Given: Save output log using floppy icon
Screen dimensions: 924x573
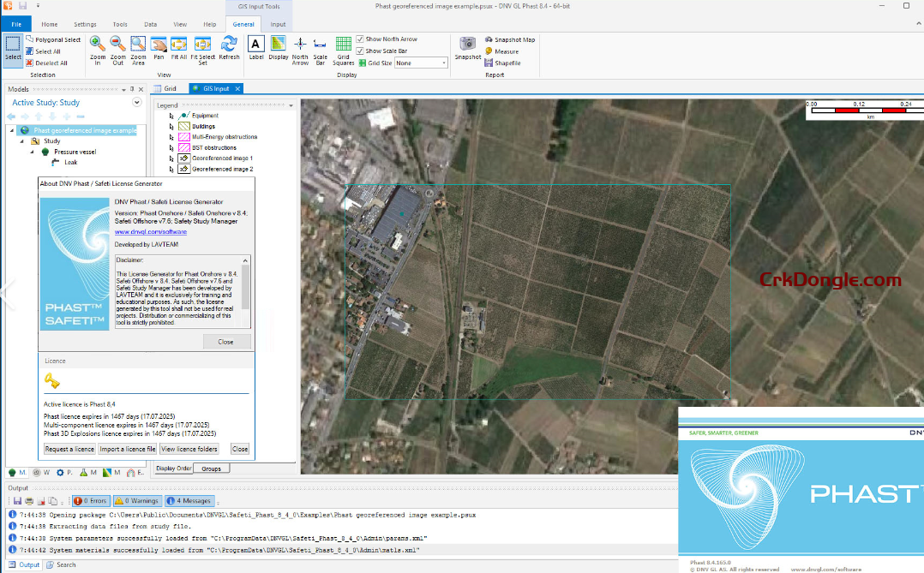Looking at the screenshot, I should click(x=17, y=501).
